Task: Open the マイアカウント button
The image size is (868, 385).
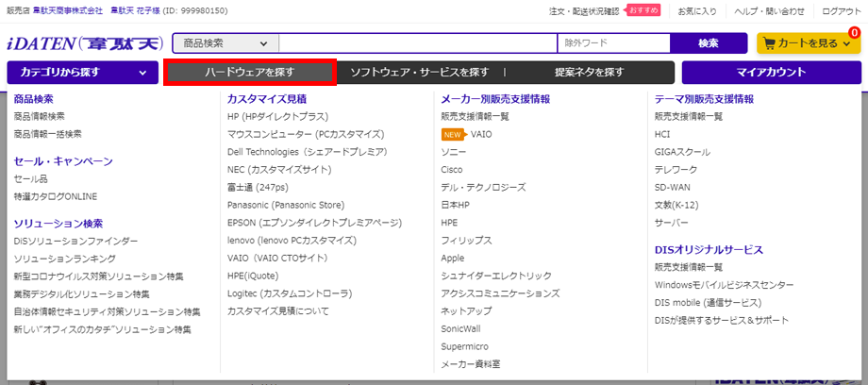Action: (771, 73)
